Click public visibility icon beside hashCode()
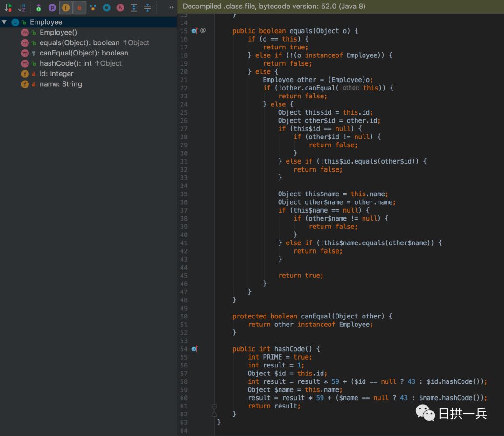 (34, 63)
